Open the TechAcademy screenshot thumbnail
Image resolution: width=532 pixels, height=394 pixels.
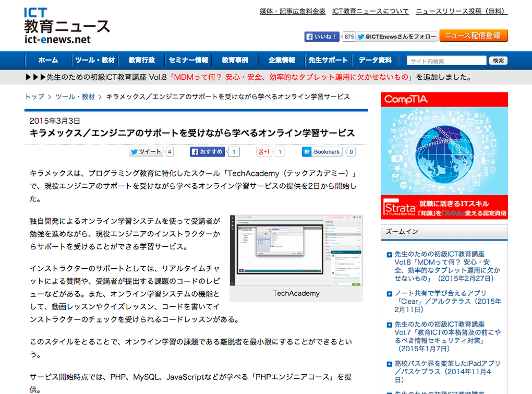(x=296, y=250)
